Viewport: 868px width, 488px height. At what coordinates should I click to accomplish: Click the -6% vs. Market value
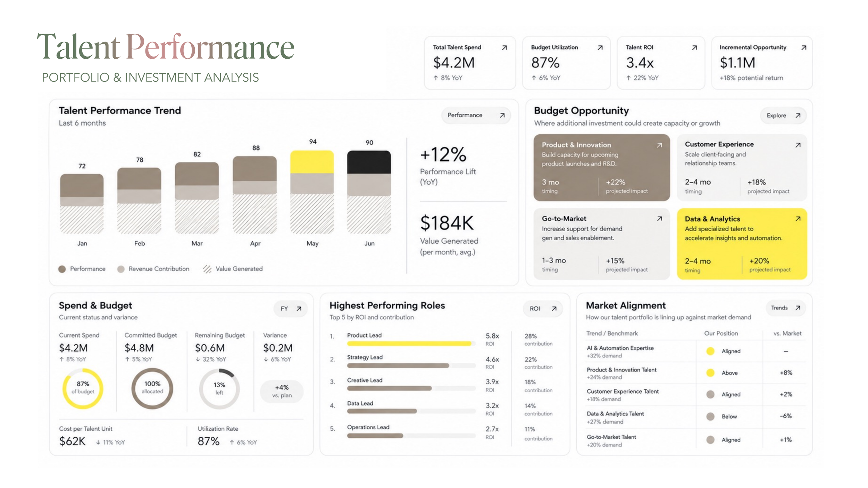[x=786, y=416]
